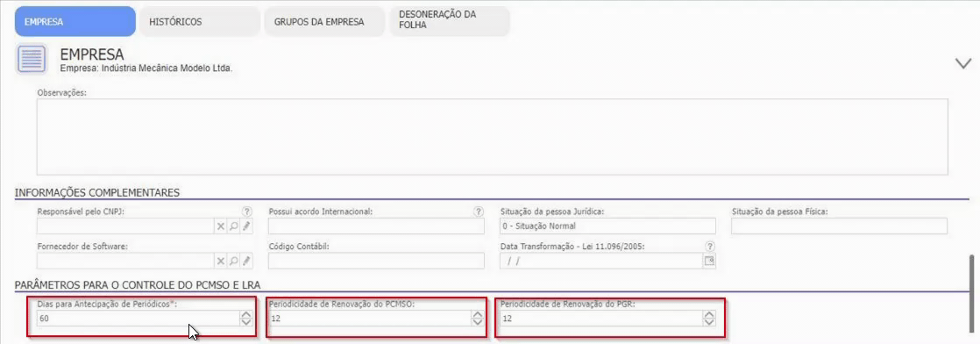Focus the Fornecedor de Software field
The width and height of the screenshot is (980, 344).
125,261
